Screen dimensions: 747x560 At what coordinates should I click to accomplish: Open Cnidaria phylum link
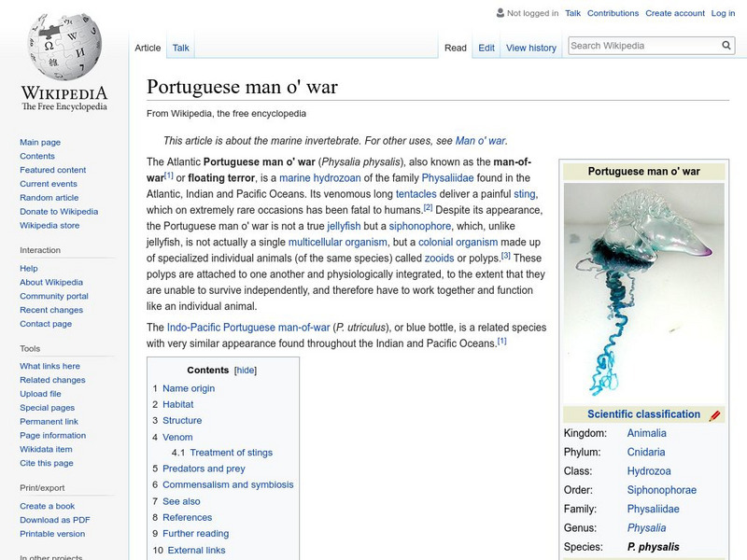tap(645, 452)
